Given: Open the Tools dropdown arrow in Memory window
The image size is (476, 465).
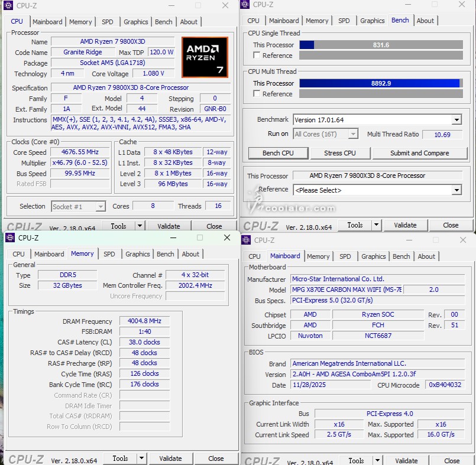Looking at the screenshot, I should click(141, 458).
